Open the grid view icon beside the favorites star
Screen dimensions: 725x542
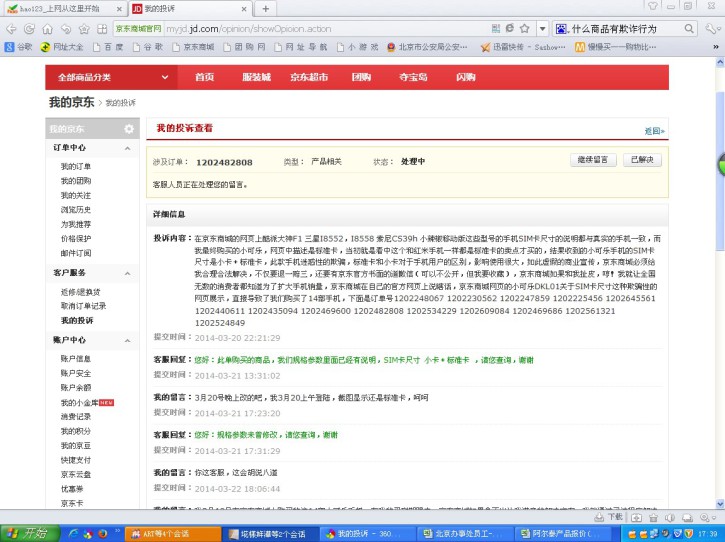102,29
